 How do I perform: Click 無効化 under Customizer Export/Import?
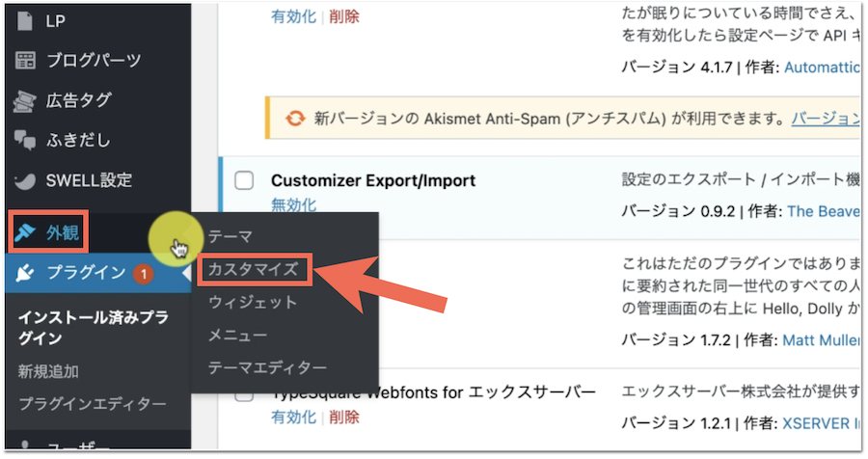point(293,204)
